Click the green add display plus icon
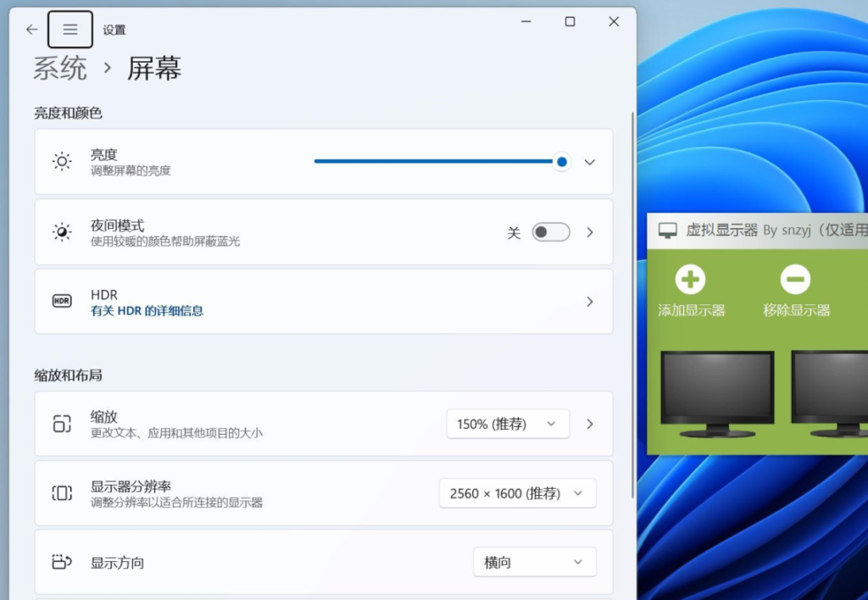The width and height of the screenshot is (868, 600). click(691, 279)
